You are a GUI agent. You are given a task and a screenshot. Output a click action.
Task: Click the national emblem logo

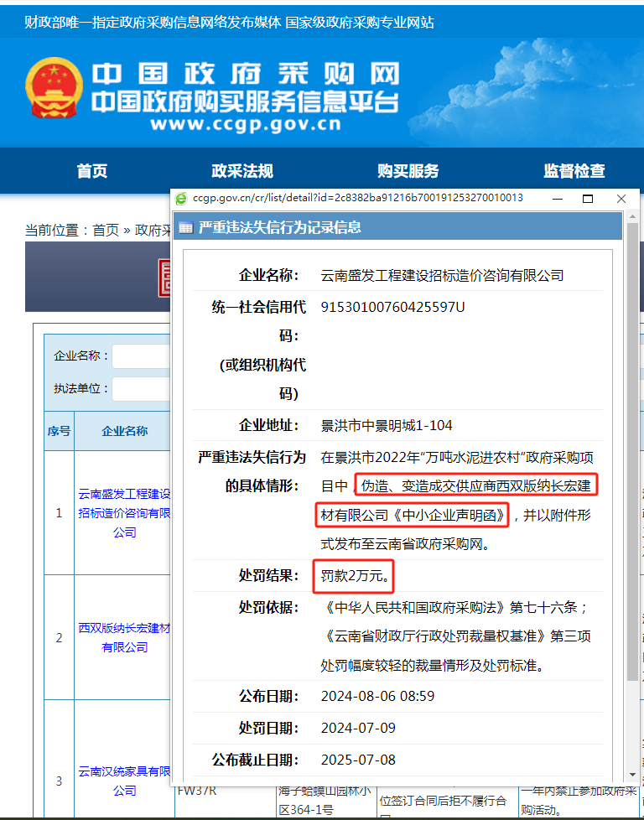tap(54, 87)
